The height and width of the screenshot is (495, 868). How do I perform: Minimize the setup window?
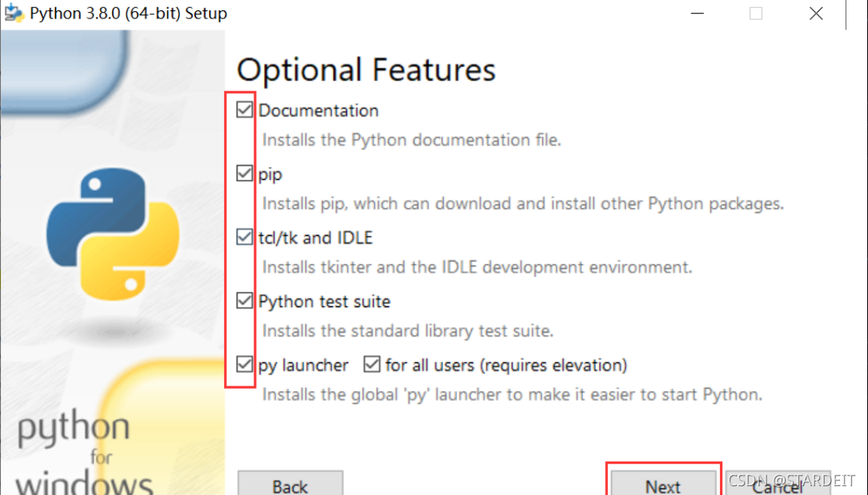[698, 14]
